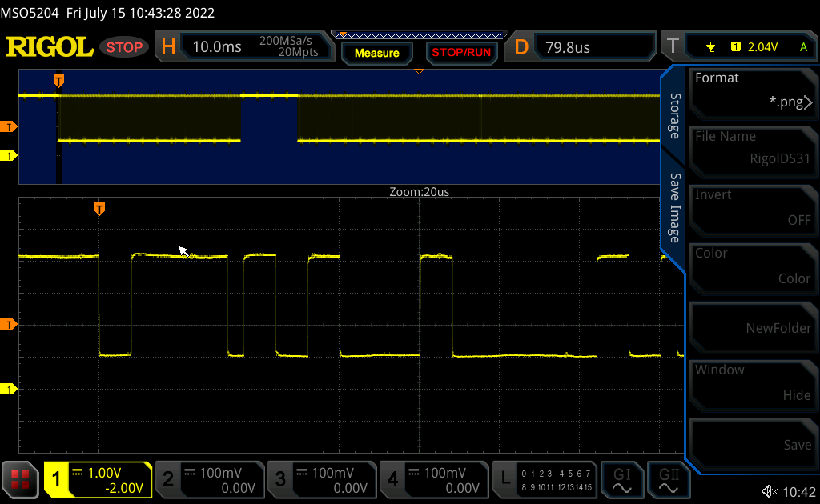Click the RigolDS31 file name field
Screen dimensions: 820x504
(x=753, y=152)
